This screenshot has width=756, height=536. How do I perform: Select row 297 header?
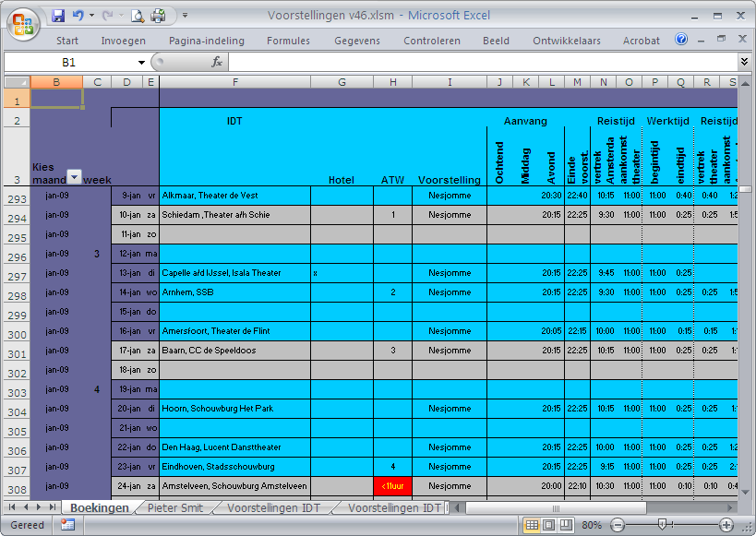pos(17,273)
